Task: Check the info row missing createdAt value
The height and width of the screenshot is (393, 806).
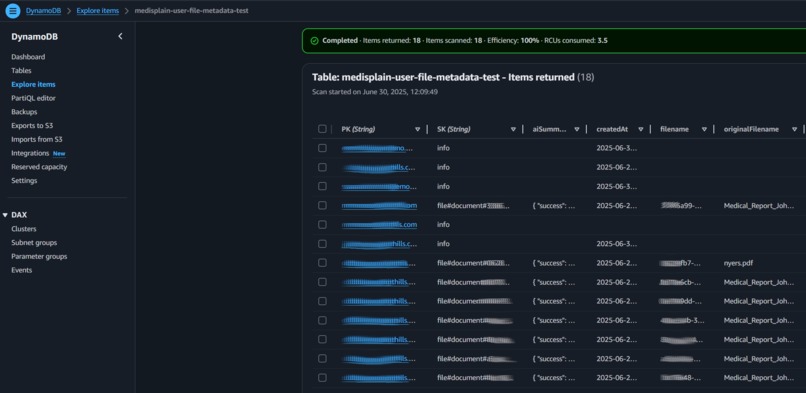Action: (x=322, y=224)
